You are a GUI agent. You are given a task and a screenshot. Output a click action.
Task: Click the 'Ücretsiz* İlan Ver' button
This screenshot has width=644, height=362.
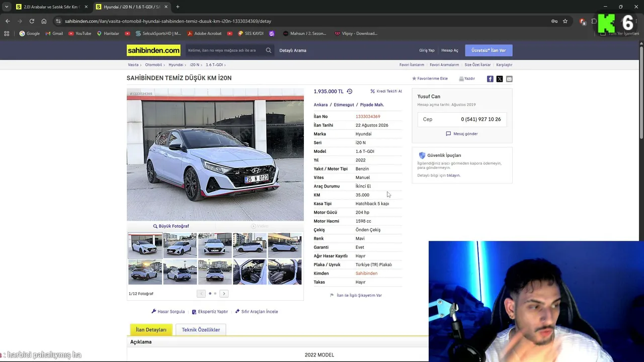click(489, 50)
